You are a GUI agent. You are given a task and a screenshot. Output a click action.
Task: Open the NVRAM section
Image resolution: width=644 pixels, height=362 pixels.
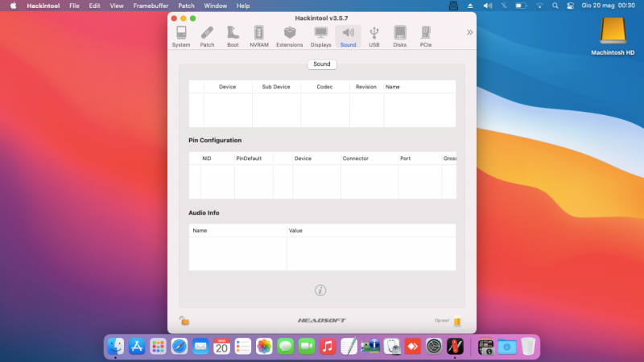coord(259,36)
